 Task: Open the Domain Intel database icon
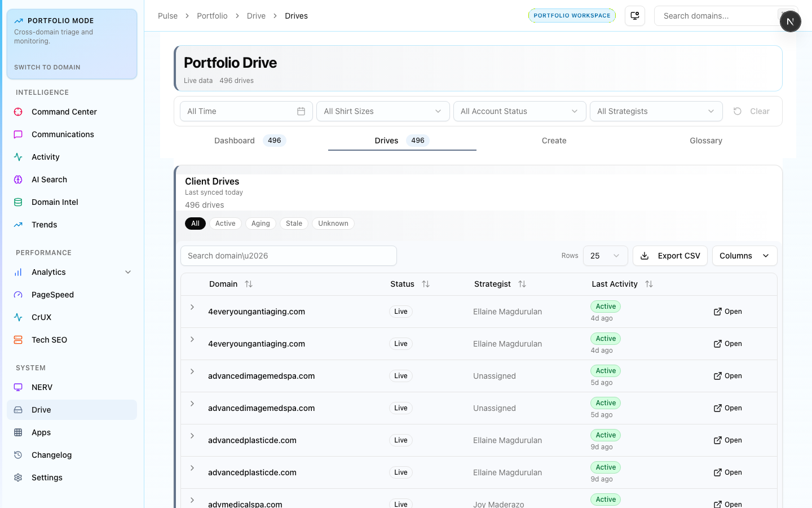point(18,202)
